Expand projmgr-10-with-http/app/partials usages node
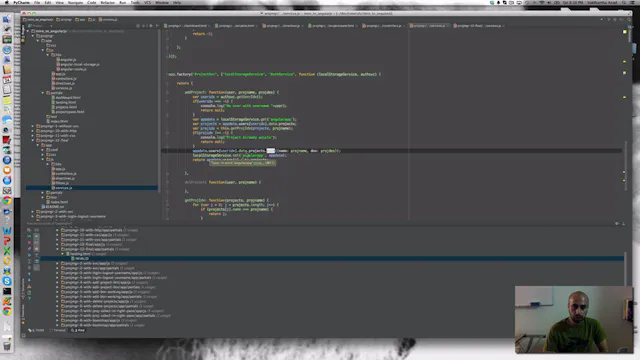 tap(57, 230)
